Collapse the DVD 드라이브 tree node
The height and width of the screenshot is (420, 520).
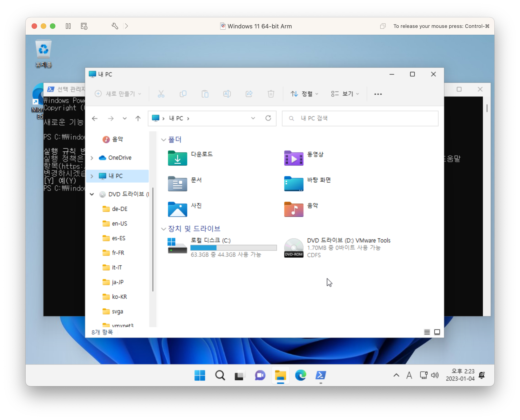[x=92, y=194]
